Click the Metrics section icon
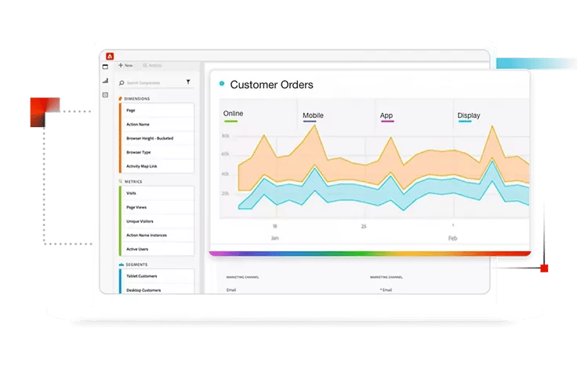The image size is (588, 368). 121,181
